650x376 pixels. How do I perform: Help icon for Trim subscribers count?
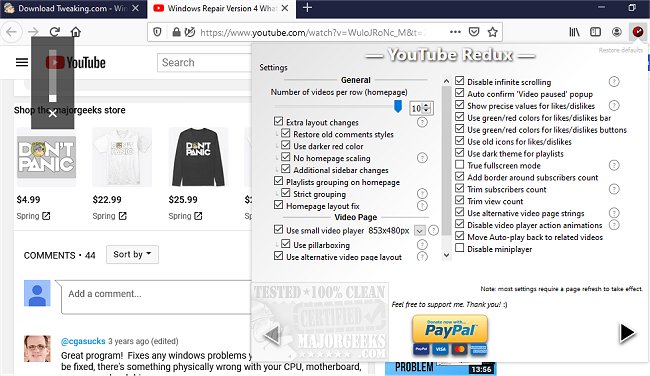pos(614,189)
